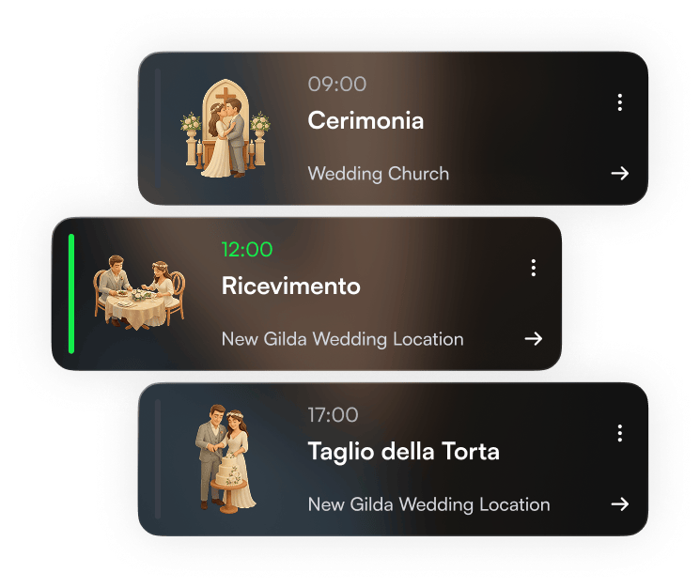
Task: Click arrow icon on Taglio della Torta card
Action: coord(619,504)
